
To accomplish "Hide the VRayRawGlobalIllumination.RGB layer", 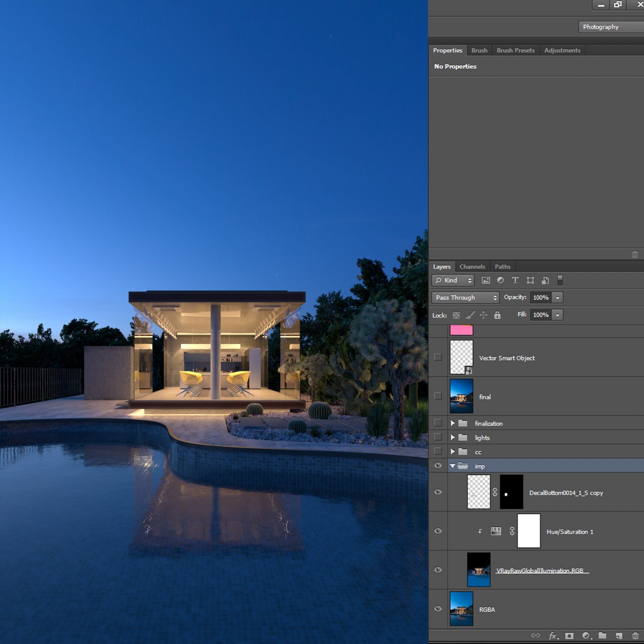I will (x=438, y=570).
